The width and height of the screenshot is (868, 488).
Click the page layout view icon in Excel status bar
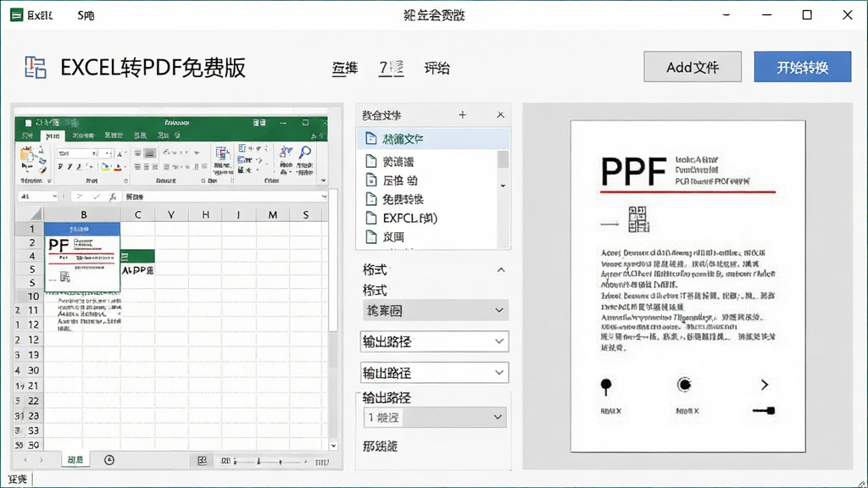point(202,460)
